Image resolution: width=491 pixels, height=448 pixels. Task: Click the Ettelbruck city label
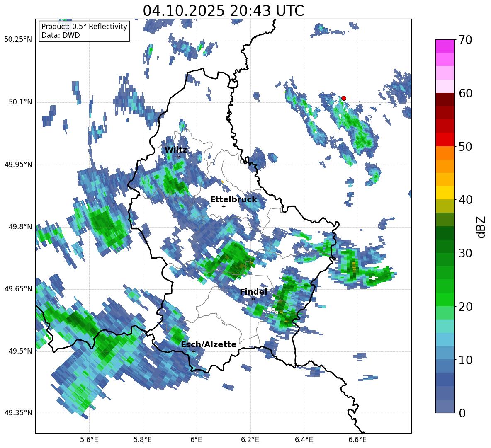(x=233, y=200)
